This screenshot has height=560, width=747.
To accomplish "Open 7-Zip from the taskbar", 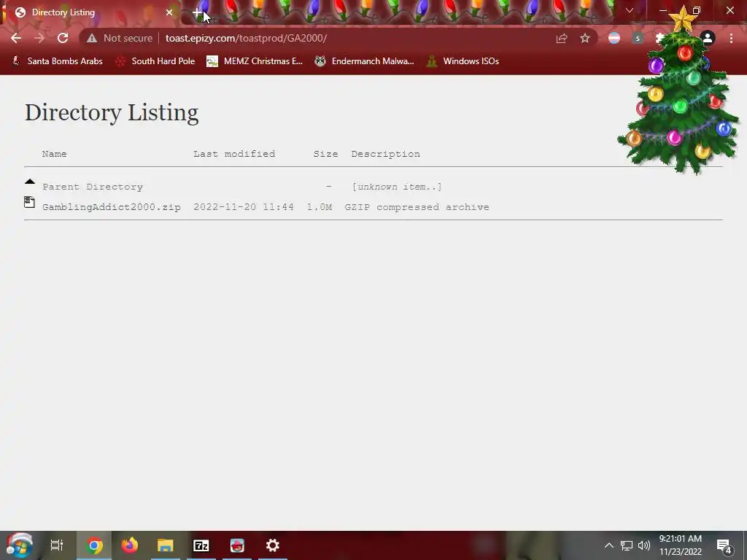I will tap(201, 545).
